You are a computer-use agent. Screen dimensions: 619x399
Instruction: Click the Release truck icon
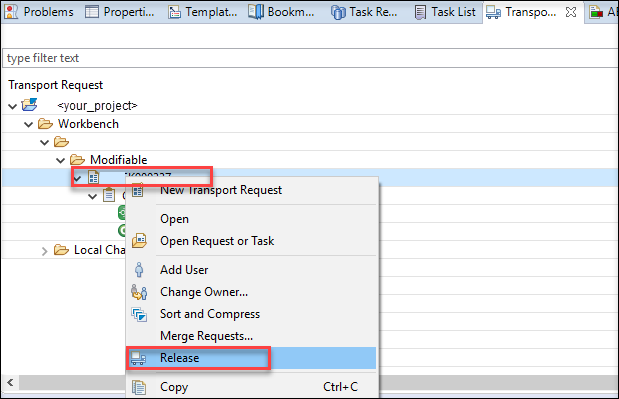[x=138, y=358]
